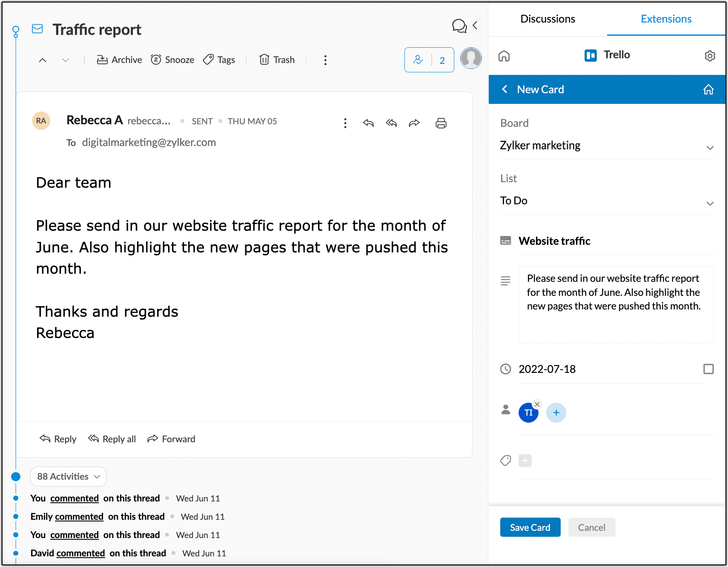The width and height of the screenshot is (728, 567).
Task: Expand the 88 Activities dropdown
Action: pyautogui.click(x=69, y=477)
